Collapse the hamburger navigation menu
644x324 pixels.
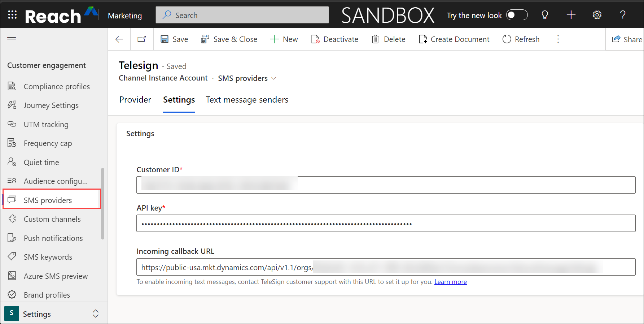point(12,39)
